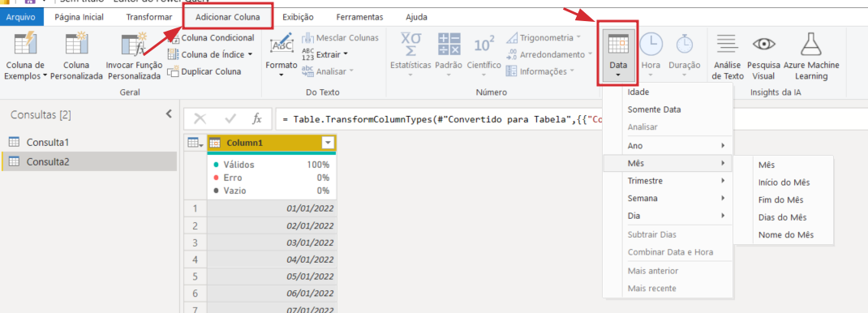868x313 pixels.
Task: Switch to Adicionar Coluna tab
Action: point(227,17)
